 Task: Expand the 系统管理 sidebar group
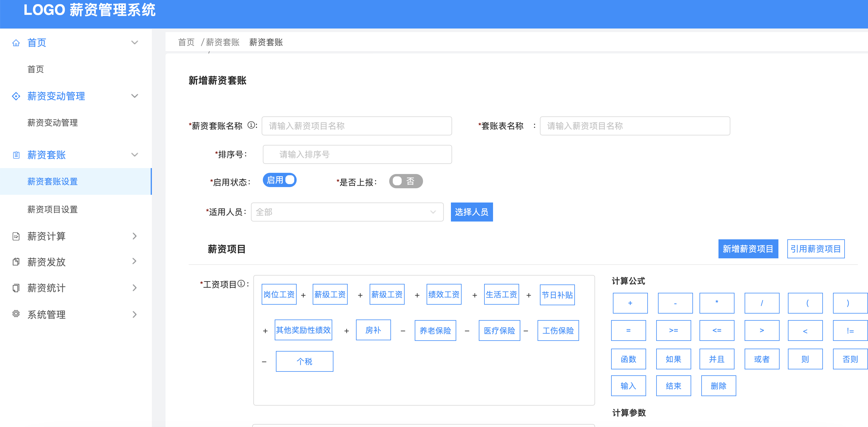coord(134,314)
